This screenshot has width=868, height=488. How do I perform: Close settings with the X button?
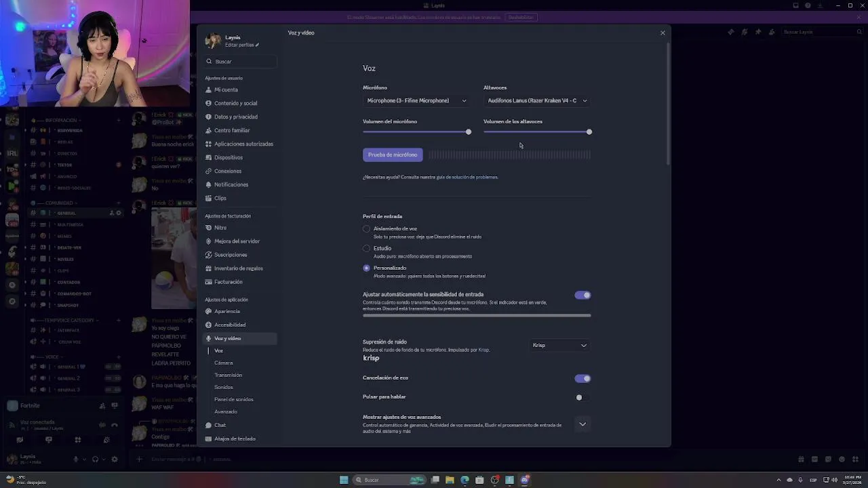click(x=663, y=33)
